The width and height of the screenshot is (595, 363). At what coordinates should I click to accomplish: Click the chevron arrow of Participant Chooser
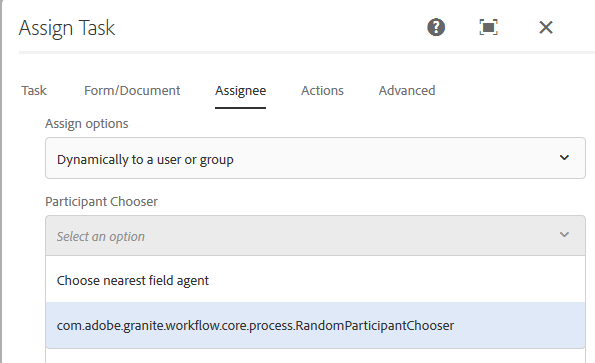click(x=564, y=235)
